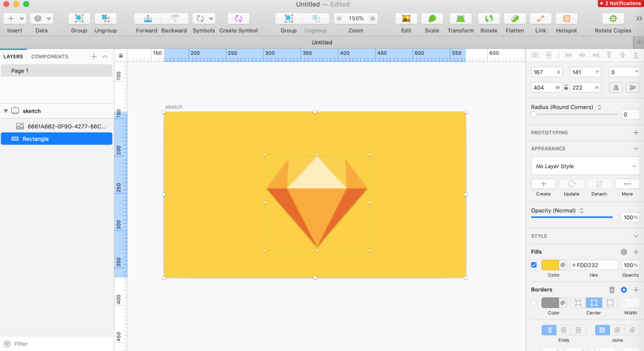
Task: Add a new border
Action: point(636,290)
